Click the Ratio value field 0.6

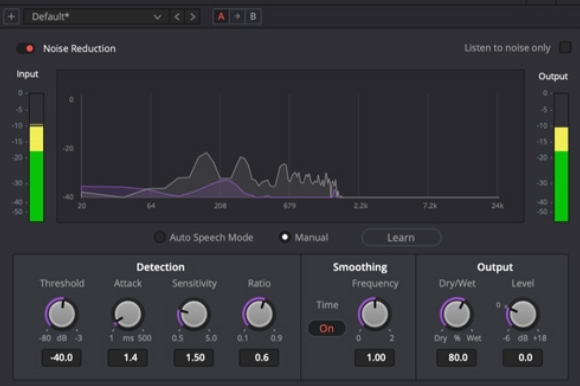[259, 358]
